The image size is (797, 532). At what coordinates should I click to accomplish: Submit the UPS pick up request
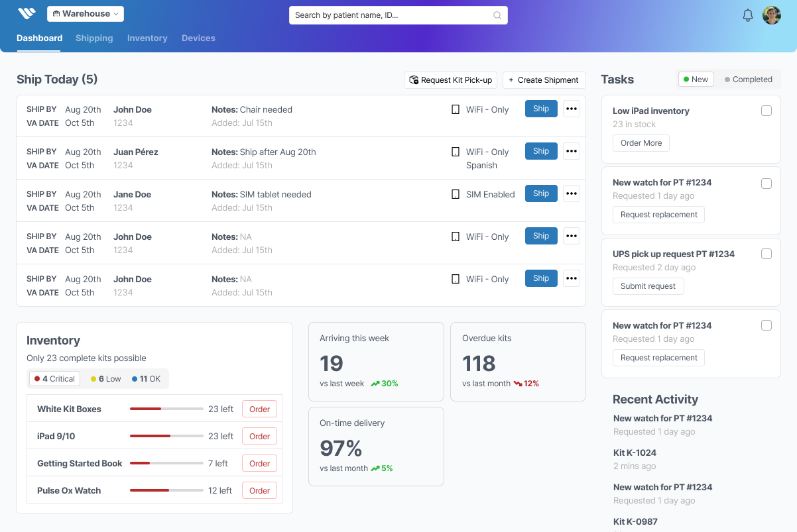(648, 286)
